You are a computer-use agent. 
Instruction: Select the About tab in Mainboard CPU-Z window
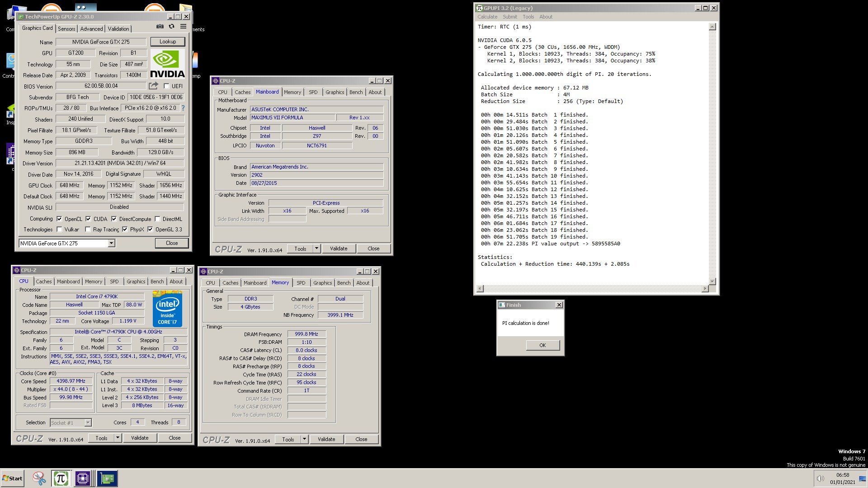(x=375, y=92)
